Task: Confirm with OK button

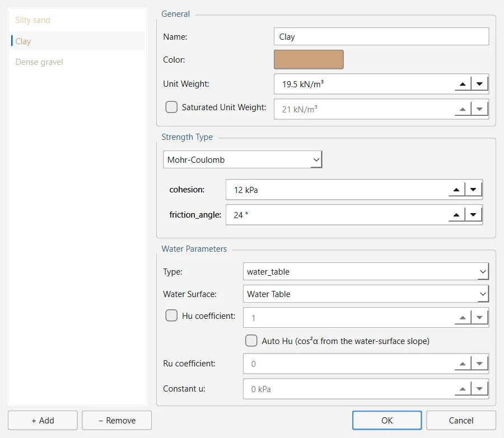Action: (387, 420)
